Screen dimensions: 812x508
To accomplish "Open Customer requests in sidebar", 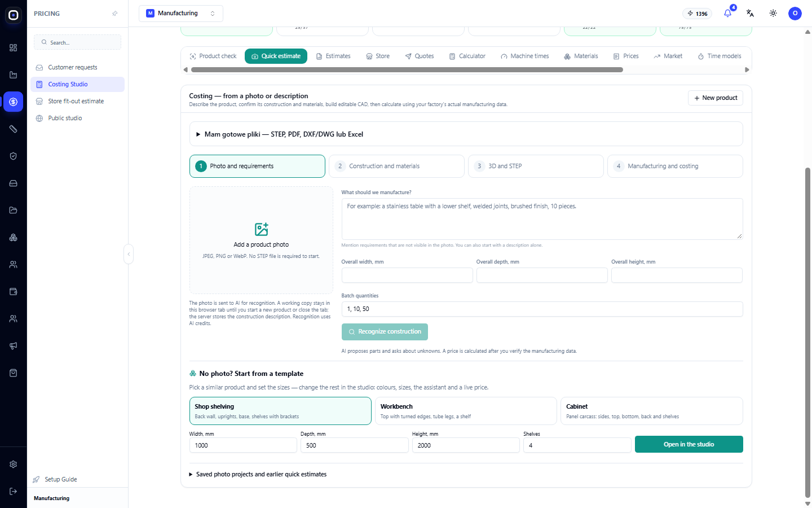I will [x=77, y=68].
